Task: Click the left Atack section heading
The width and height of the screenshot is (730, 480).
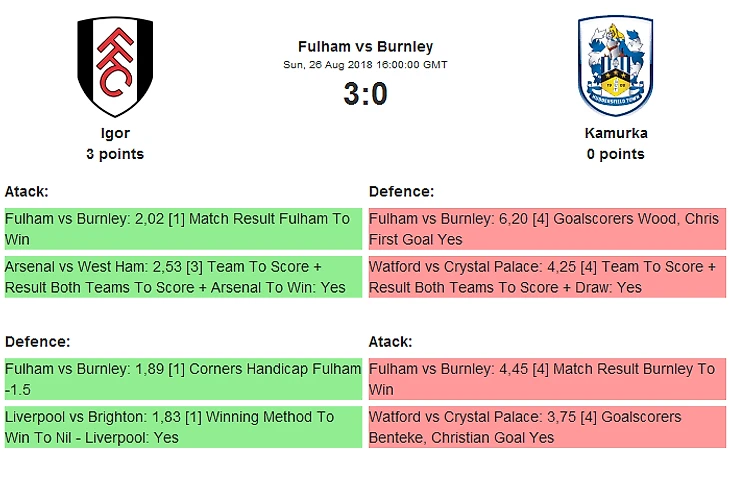Action: coord(27,191)
